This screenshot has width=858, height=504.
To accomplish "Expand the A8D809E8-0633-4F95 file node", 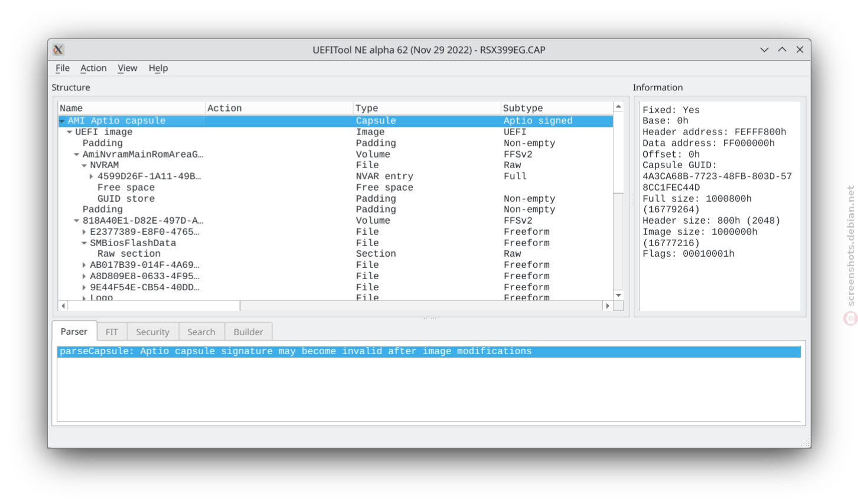I will (x=84, y=276).
